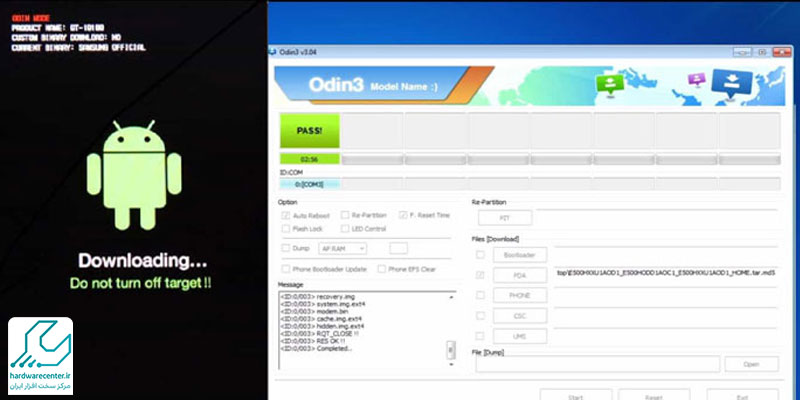
Task: Enable the Flash Lock checkbox
Action: coord(286,229)
